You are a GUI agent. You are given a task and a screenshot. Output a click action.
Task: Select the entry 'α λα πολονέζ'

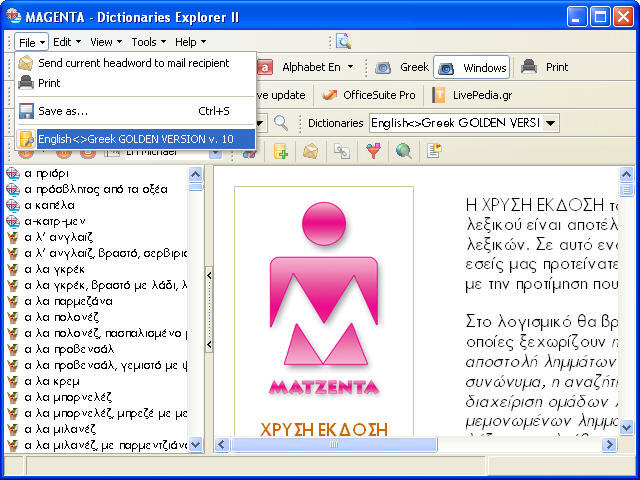tap(62, 317)
